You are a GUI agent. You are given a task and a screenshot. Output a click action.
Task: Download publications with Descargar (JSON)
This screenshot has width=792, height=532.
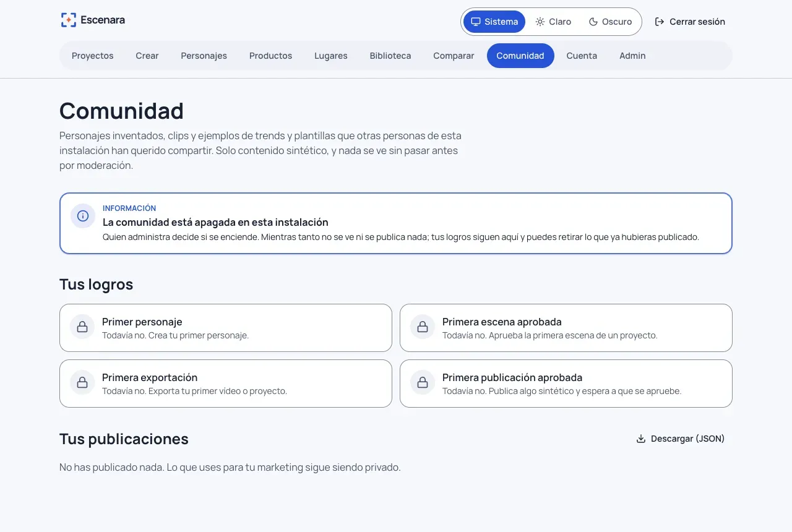[681, 439]
